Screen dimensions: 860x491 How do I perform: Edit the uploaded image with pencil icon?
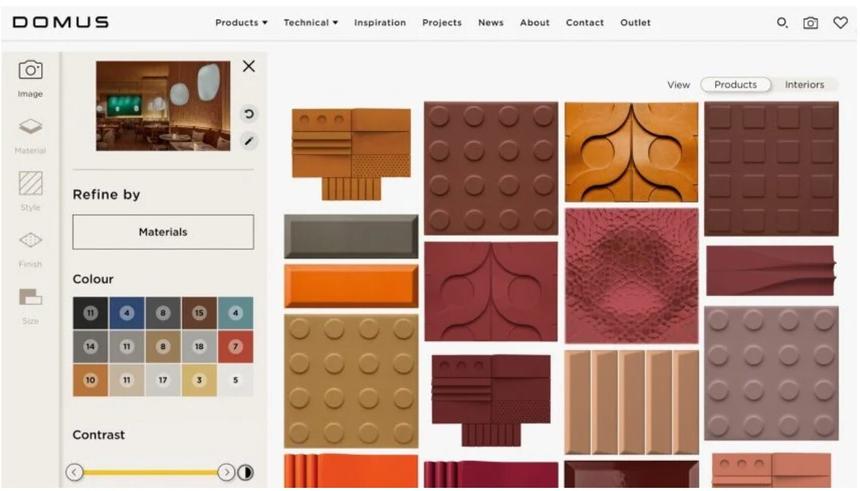249,142
